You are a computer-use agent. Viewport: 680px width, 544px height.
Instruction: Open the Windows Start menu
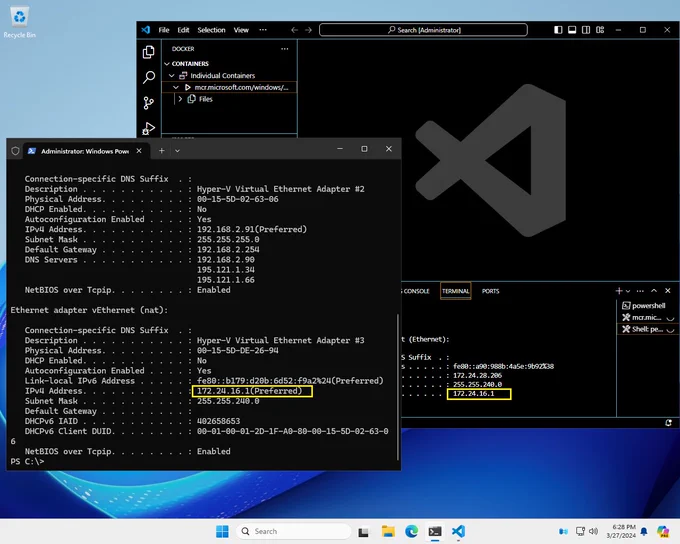222,531
